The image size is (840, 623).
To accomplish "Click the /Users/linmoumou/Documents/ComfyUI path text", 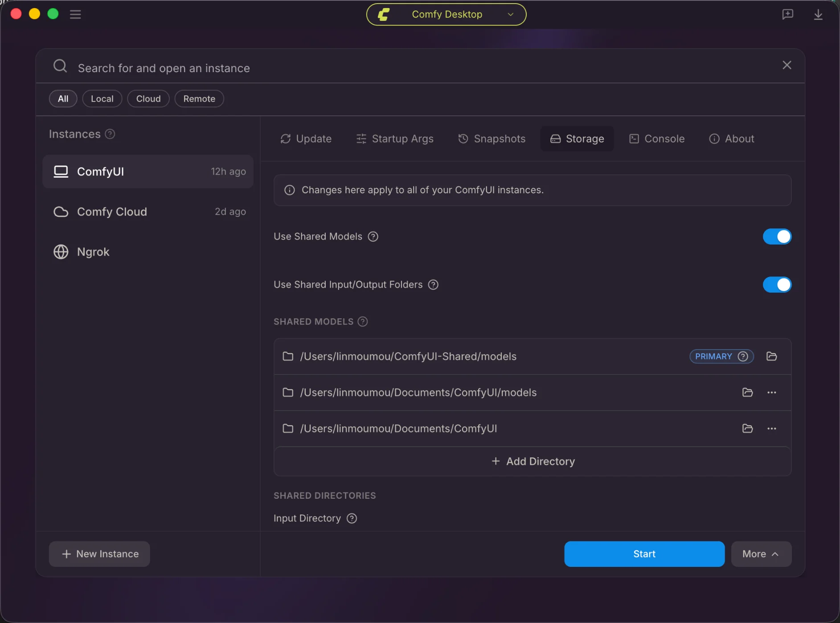I will point(398,428).
